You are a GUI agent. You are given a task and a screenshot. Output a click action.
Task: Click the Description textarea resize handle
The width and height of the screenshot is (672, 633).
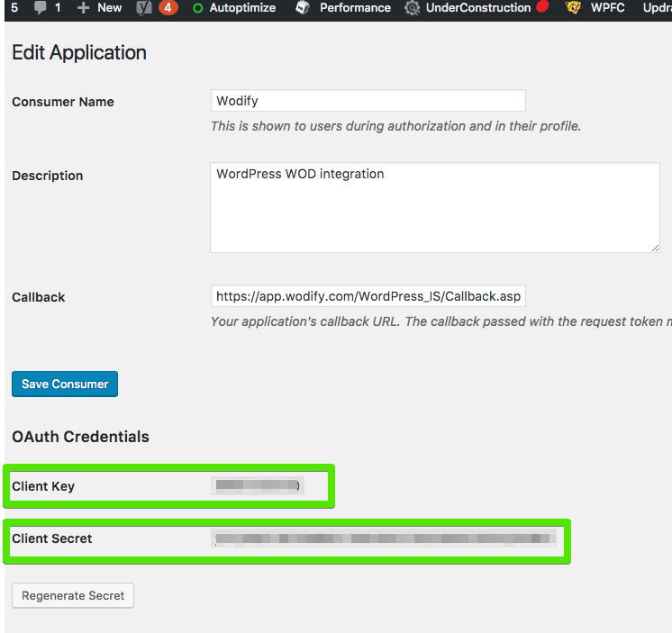pyautogui.click(x=655, y=248)
